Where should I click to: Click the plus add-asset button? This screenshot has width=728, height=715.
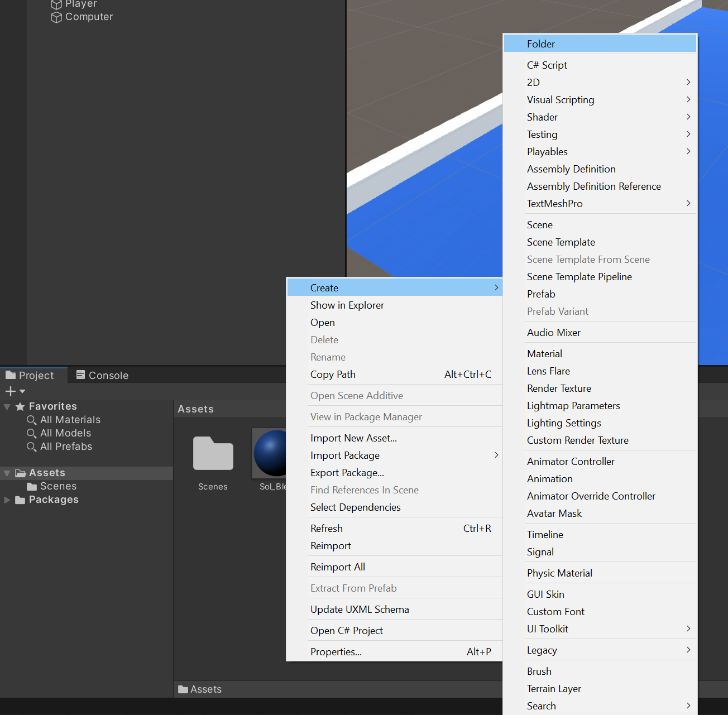pyautogui.click(x=11, y=391)
